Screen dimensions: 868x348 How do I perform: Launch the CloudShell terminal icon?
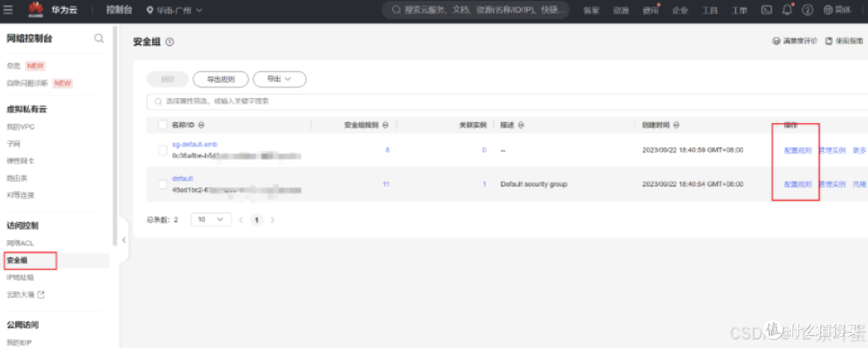[767, 10]
